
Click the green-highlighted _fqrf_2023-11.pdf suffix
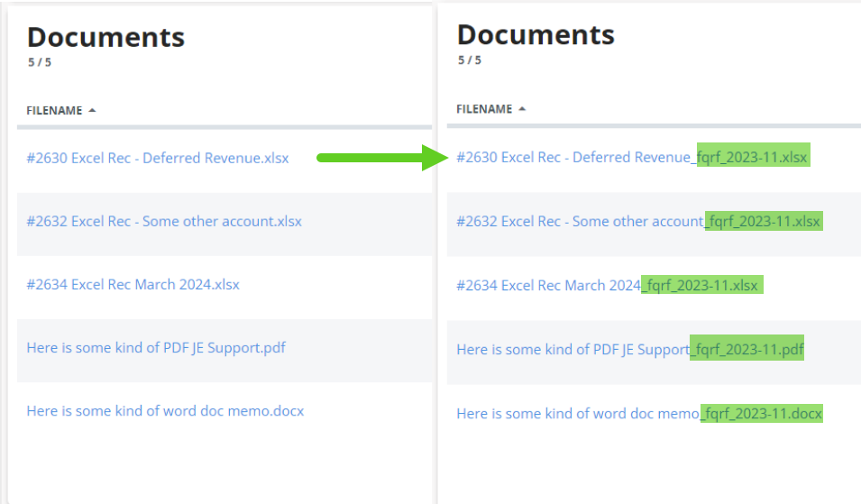pyautogui.click(x=747, y=349)
